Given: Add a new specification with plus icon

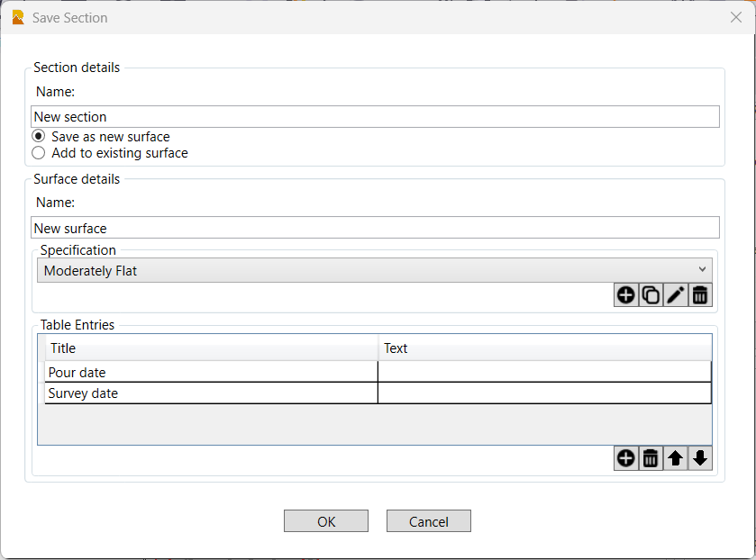Looking at the screenshot, I should [x=625, y=294].
